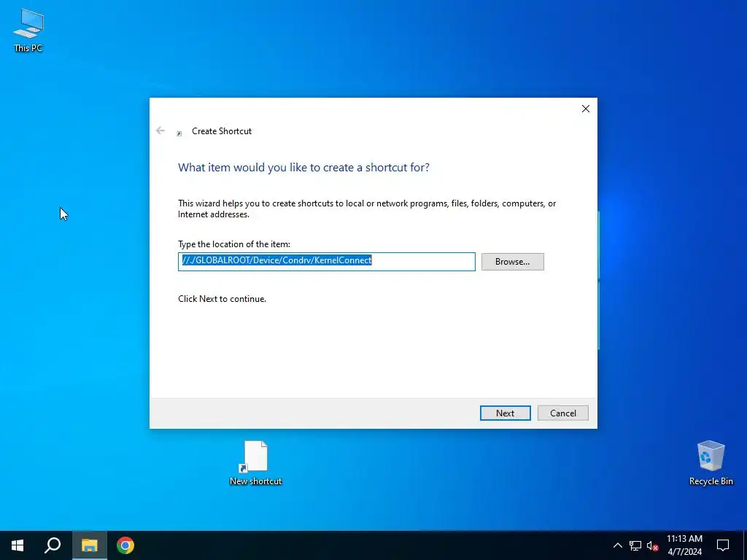Open the Windows Start menu
The width and height of the screenshot is (747, 560).
pos(18,545)
